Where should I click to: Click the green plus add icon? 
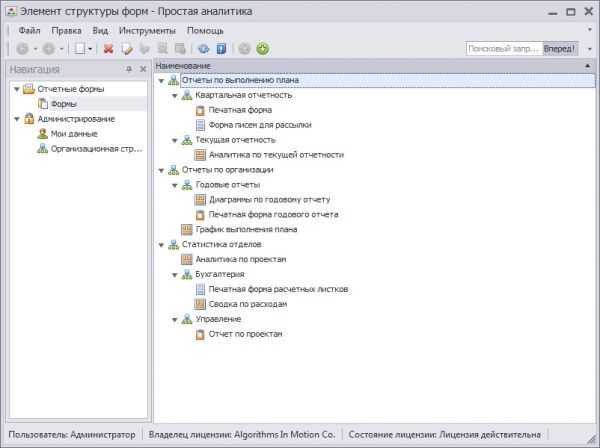pyautogui.click(x=262, y=48)
